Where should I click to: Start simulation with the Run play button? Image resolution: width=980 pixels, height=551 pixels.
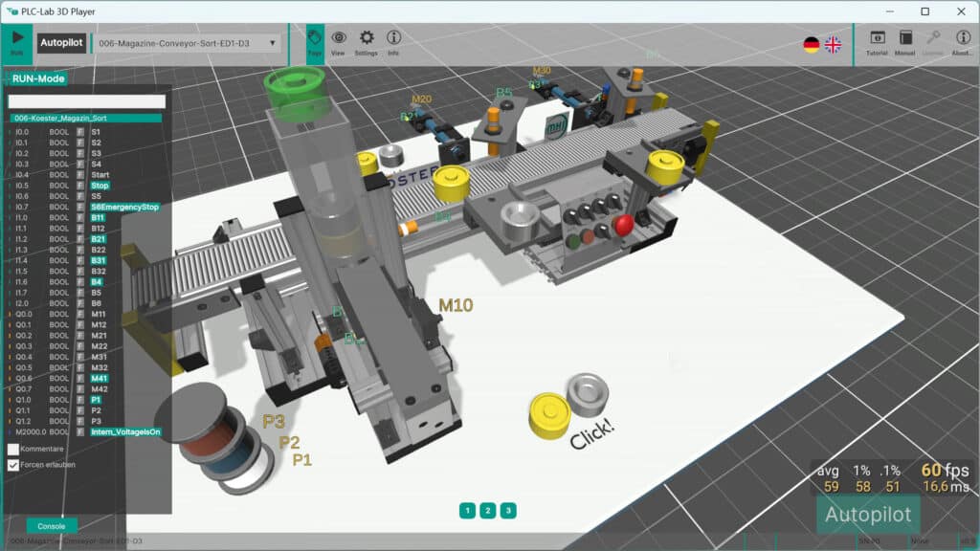tap(17, 42)
